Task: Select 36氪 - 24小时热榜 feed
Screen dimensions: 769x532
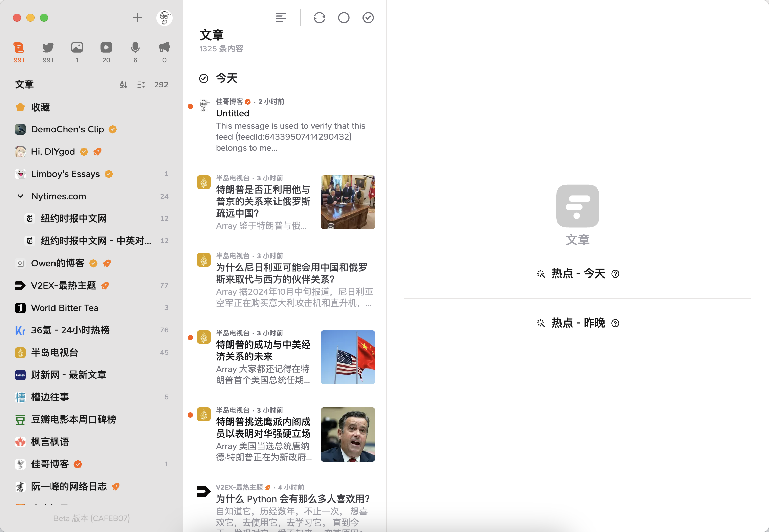Action: [91, 330]
